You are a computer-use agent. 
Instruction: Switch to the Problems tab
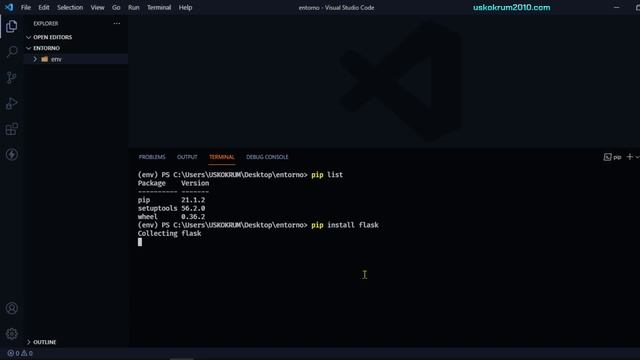[152, 157]
